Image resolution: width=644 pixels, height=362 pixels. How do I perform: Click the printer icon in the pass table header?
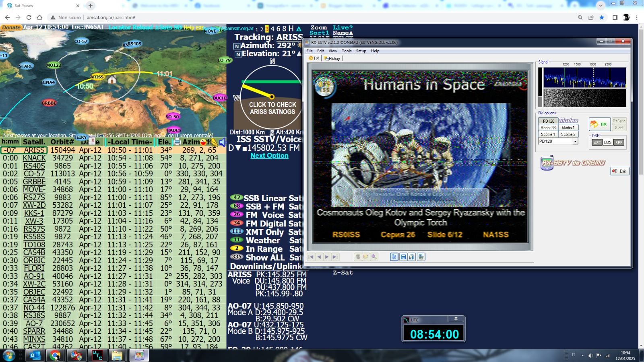click(x=177, y=142)
